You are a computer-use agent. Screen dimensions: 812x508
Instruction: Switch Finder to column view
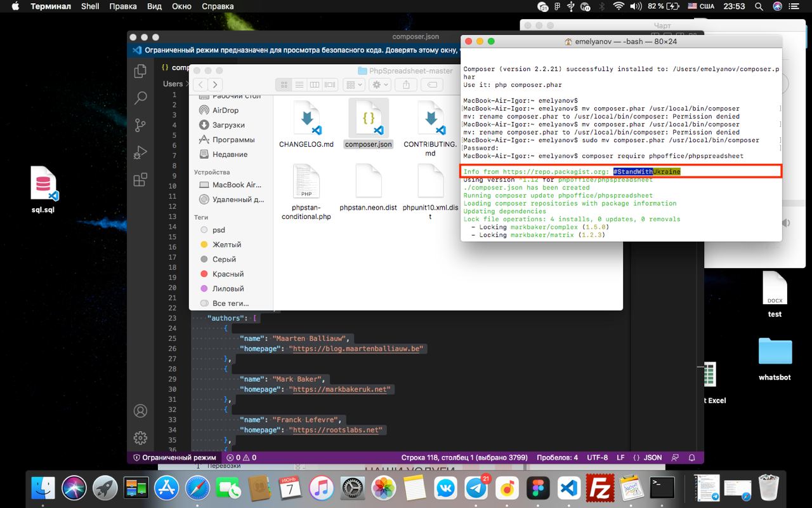(x=314, y=84)
